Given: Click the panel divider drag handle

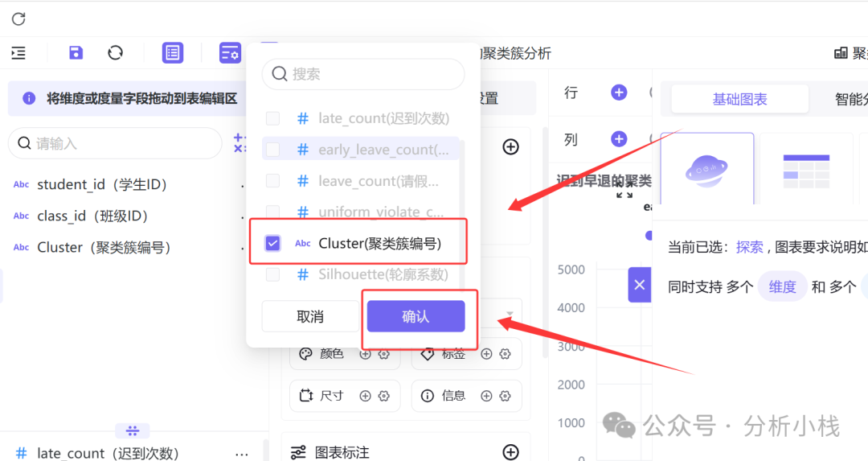Looking at the screenshot, I should point(133,430).
